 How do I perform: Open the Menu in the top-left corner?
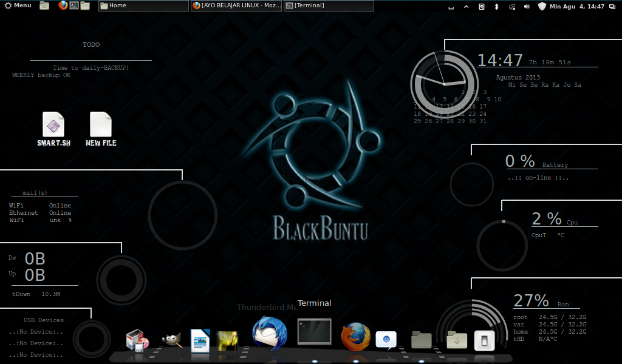click(x=17, y=5)
